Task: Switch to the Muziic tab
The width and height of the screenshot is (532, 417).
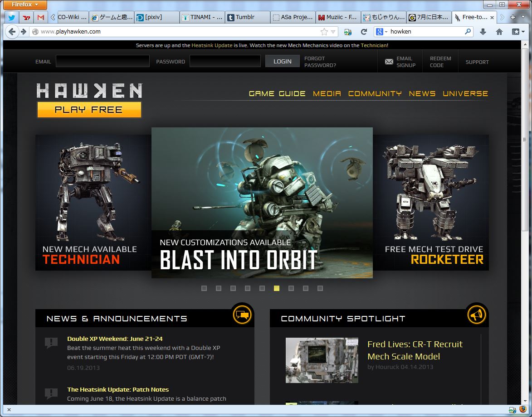Action: click(x=338, y=17)
